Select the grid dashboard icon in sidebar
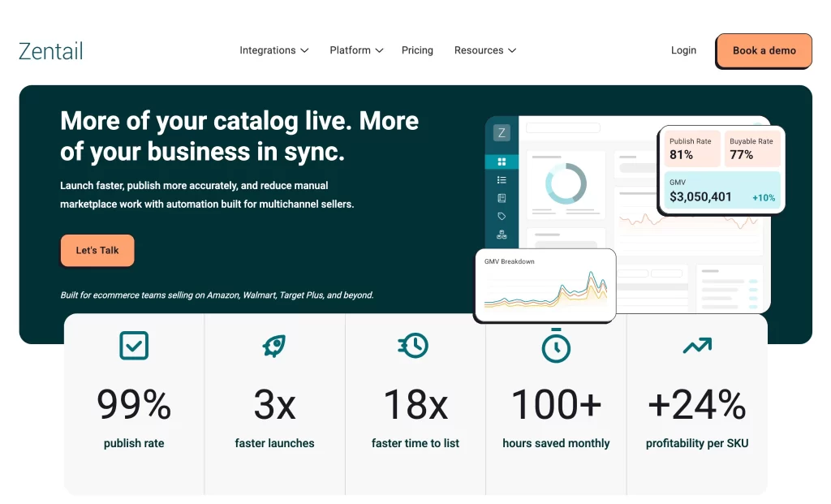 [x=502, y=162]
